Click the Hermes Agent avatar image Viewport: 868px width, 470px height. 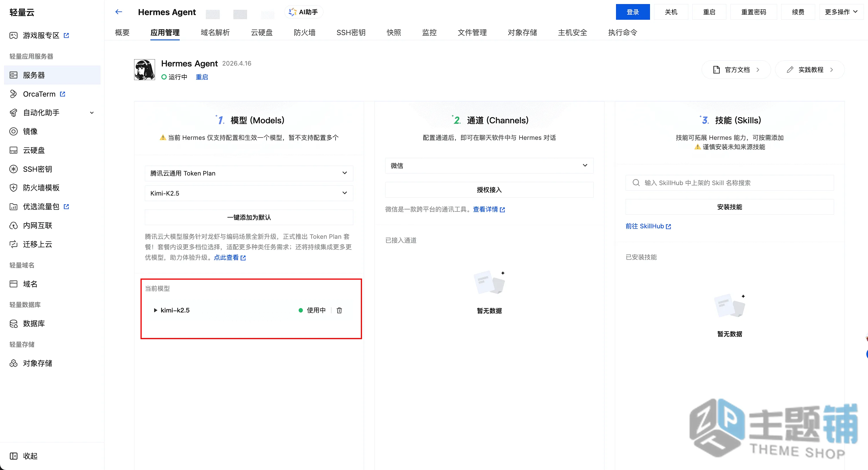[x=145, y=70]
